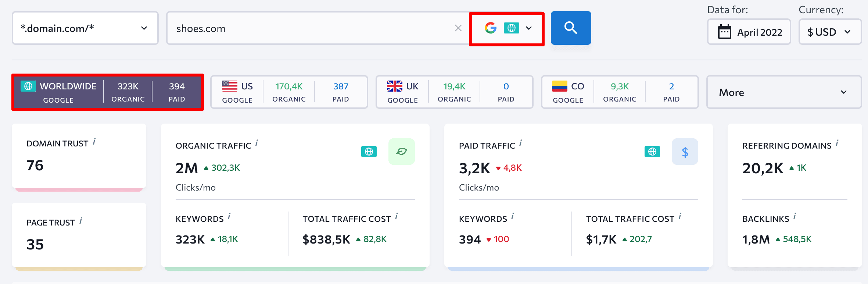Click paid traffic value 3,2K
Screen dimensions: 868x284
tap(474, 168)
